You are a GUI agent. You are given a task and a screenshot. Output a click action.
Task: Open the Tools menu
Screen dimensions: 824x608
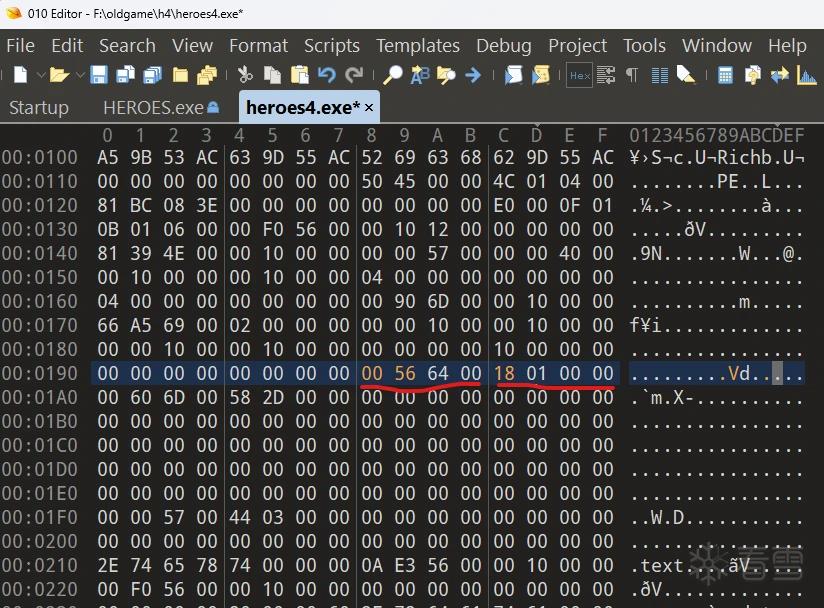[644, 46]
